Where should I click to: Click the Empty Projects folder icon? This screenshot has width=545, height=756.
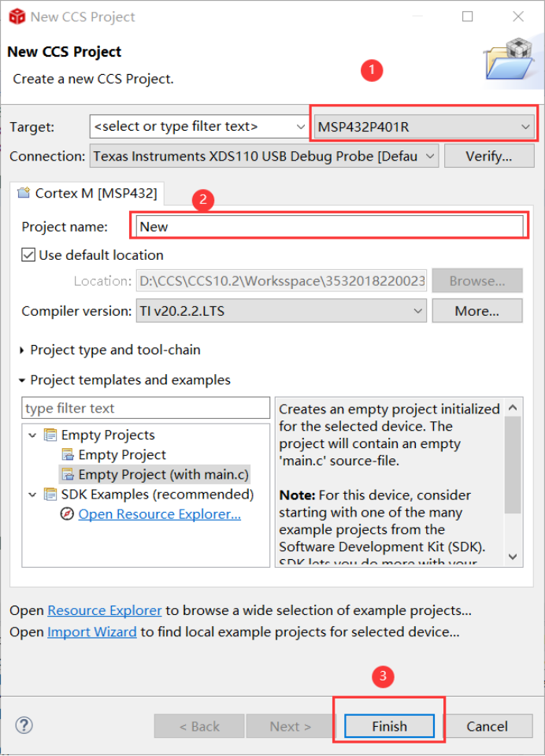click(50, 435)
